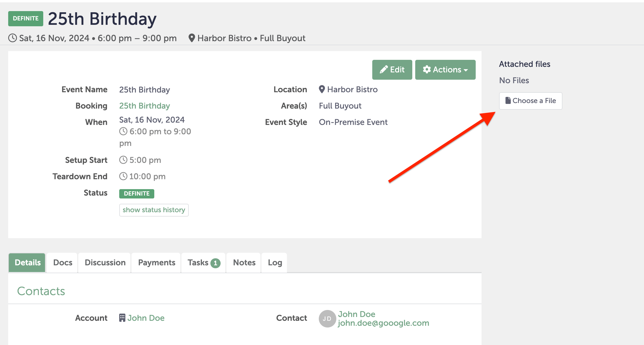Image resolution: width=644 pixels, height=345 pixels.
Task: Click the building icon next to Account name
Action: 122,318
